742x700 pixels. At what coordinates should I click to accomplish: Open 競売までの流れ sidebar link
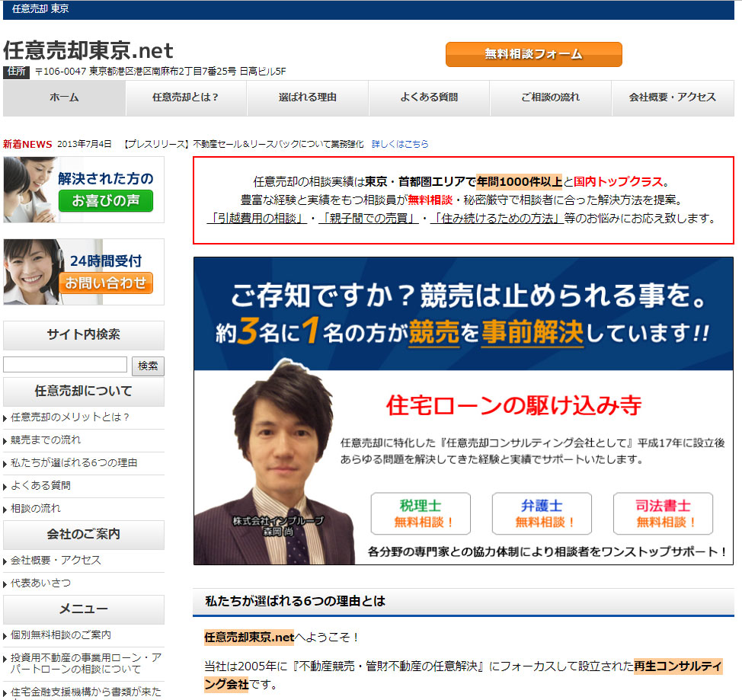[x=46, y=440]
